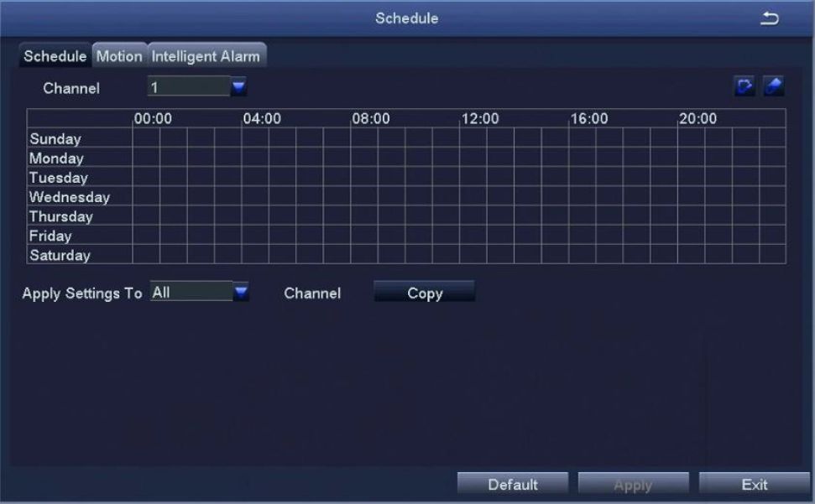Restore settings with the Default button

(x=513, y=484)
